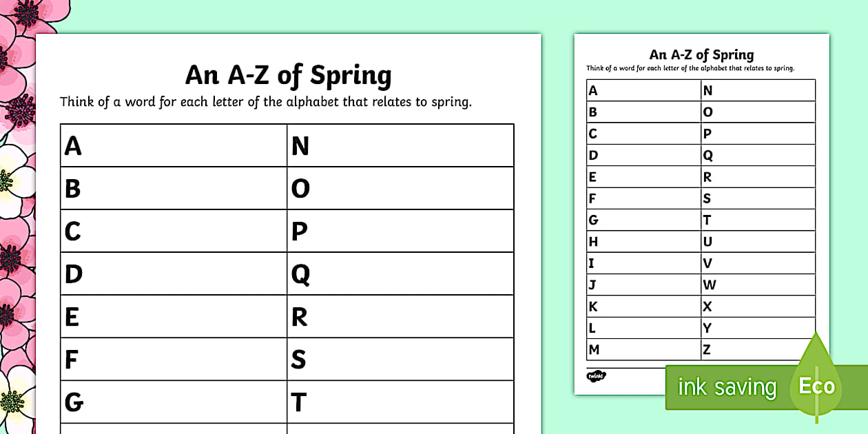The width and height of the screenshot is (868, 434).
Task: Click the letter M cell in the small preview
Action: click(643, 350)
